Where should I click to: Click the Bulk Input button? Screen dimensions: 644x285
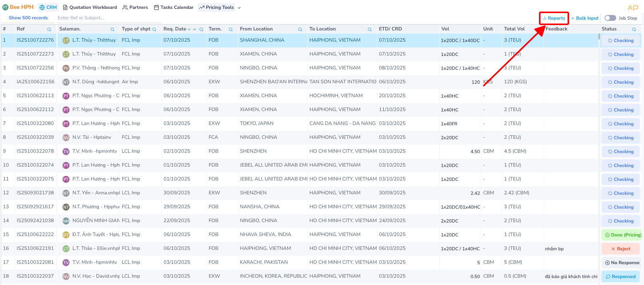[x=585, y=18]
